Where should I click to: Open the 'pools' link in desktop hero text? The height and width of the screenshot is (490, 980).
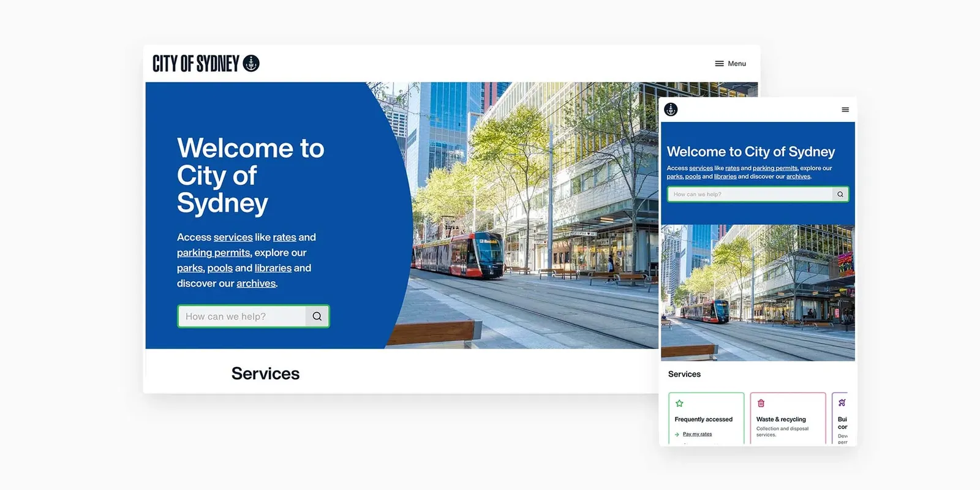220,268
